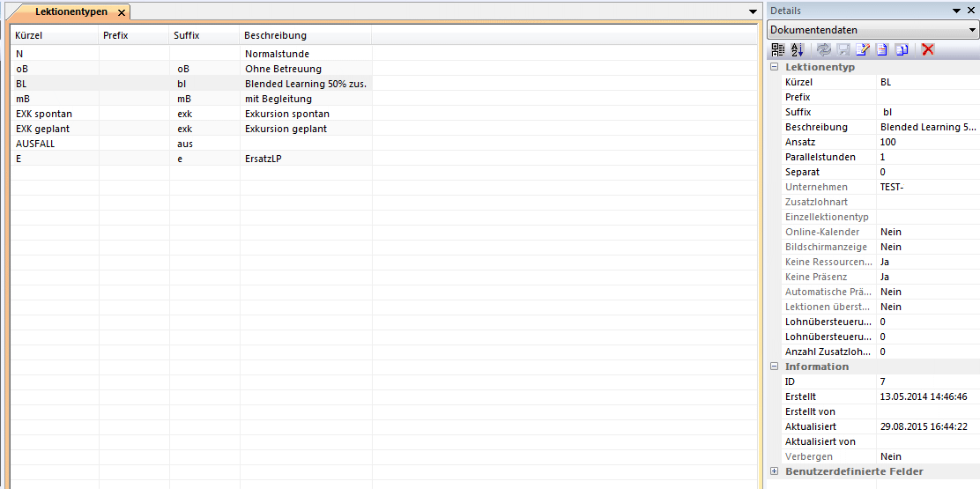The width and height of the screenshot is (980, 489).
Task: Click the categorized view icon in Details toolbar
Action: [777, 49]
